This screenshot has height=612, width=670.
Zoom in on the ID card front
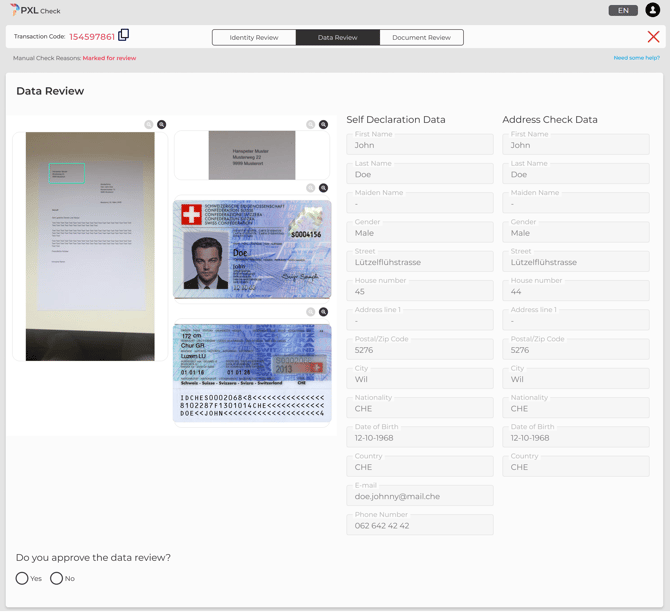tap(323, 188)
